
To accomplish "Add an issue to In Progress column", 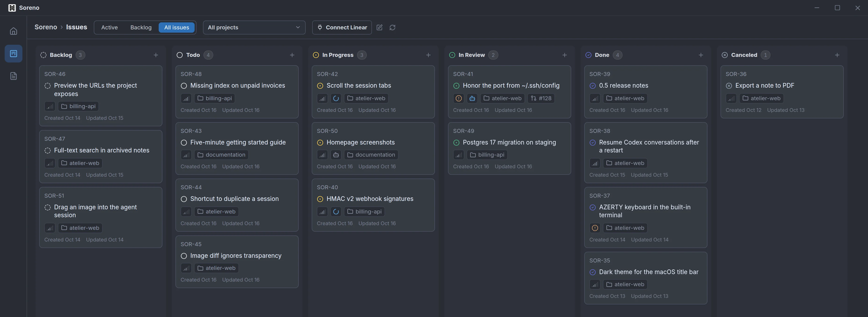I will point(428,55).
